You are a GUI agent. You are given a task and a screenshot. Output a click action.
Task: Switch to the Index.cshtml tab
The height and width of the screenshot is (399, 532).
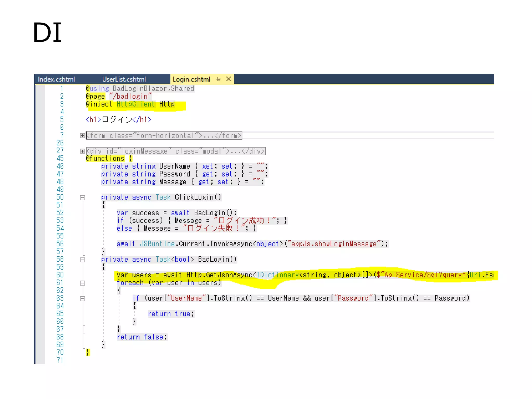coord(56,79)
